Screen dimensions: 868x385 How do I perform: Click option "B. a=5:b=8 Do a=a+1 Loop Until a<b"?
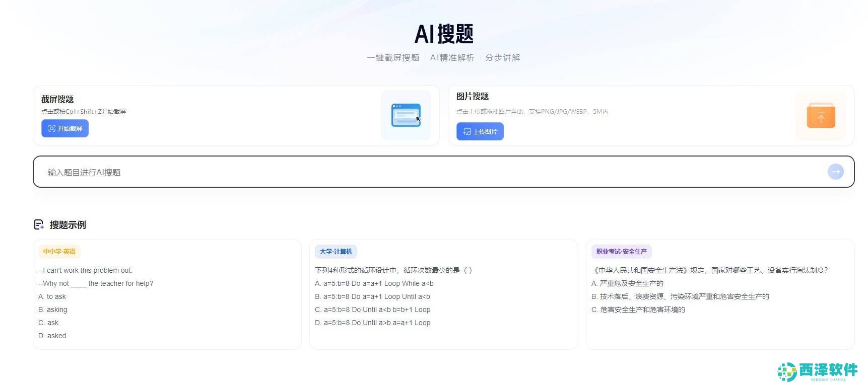coord(372,296)
